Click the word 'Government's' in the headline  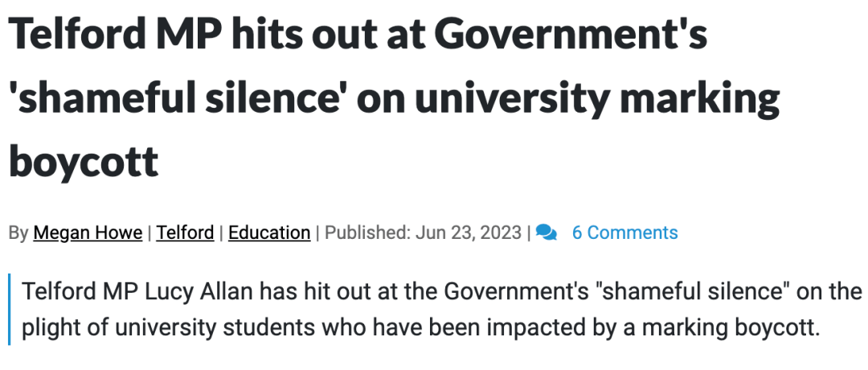click(575, 33)
